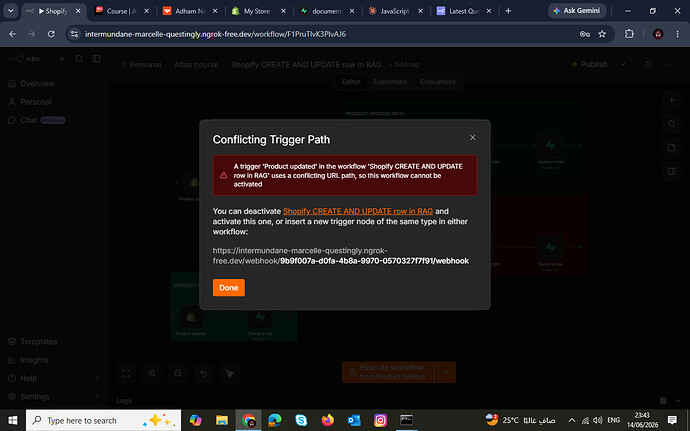Click the Windows taskbar search box
The height and width of the screenshot is (431, 690).
(103, 420)
